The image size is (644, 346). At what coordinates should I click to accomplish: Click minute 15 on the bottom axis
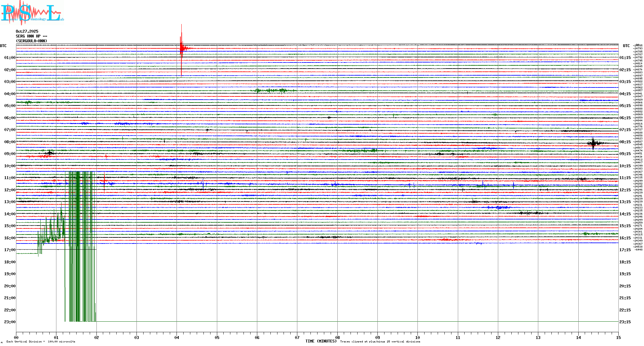click(618, 337)
